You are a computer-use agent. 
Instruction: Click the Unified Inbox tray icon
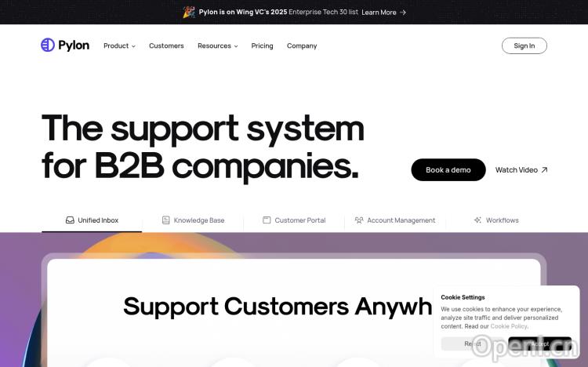click(x=70, y=220)
